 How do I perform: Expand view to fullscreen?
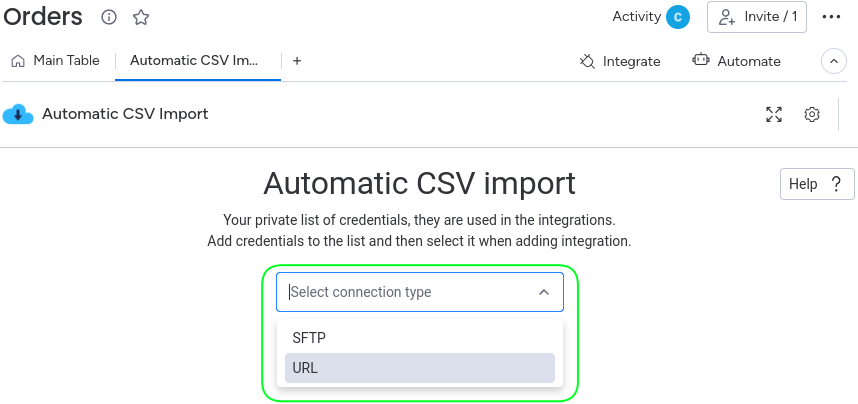pos(774,114)
